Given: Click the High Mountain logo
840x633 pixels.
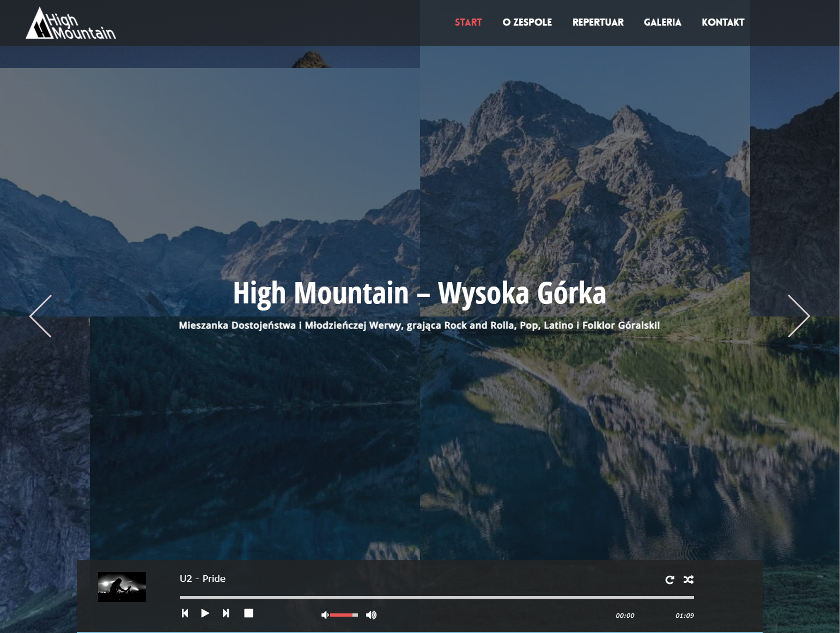Looking at the screenshot, I should click(x=71, y=23).
